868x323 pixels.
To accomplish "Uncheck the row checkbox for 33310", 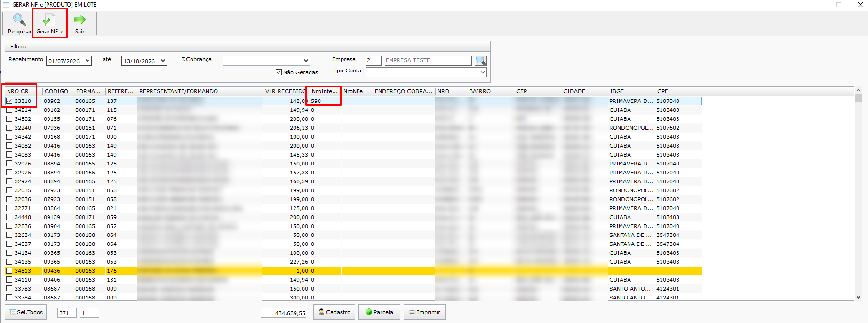I will (9, 101).
